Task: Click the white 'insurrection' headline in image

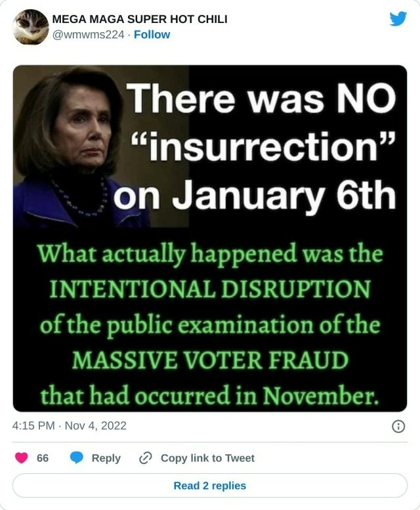Action: [x=262, y=146]
